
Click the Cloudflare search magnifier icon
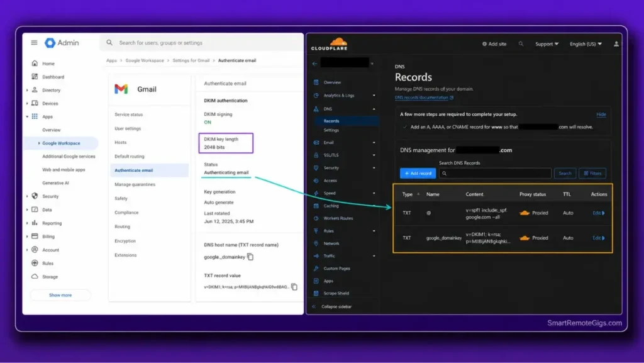click(521, 43)
